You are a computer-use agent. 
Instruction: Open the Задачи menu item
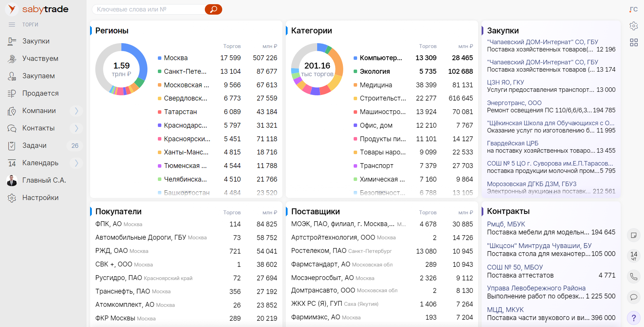click(34, 145)
